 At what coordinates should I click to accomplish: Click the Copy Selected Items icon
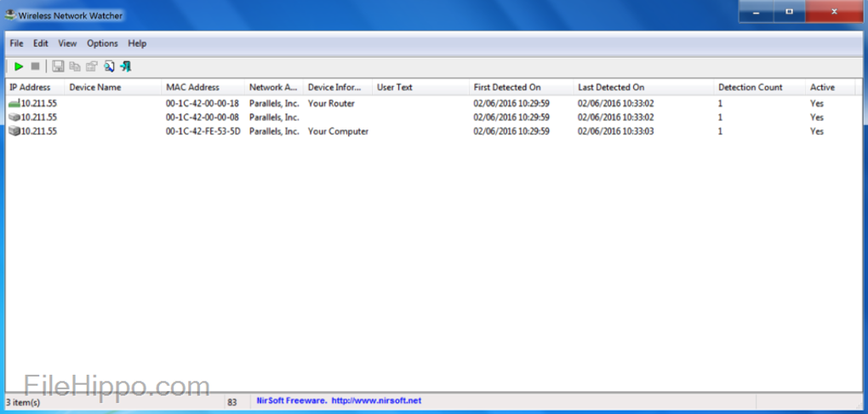click(x=75, y=66)
